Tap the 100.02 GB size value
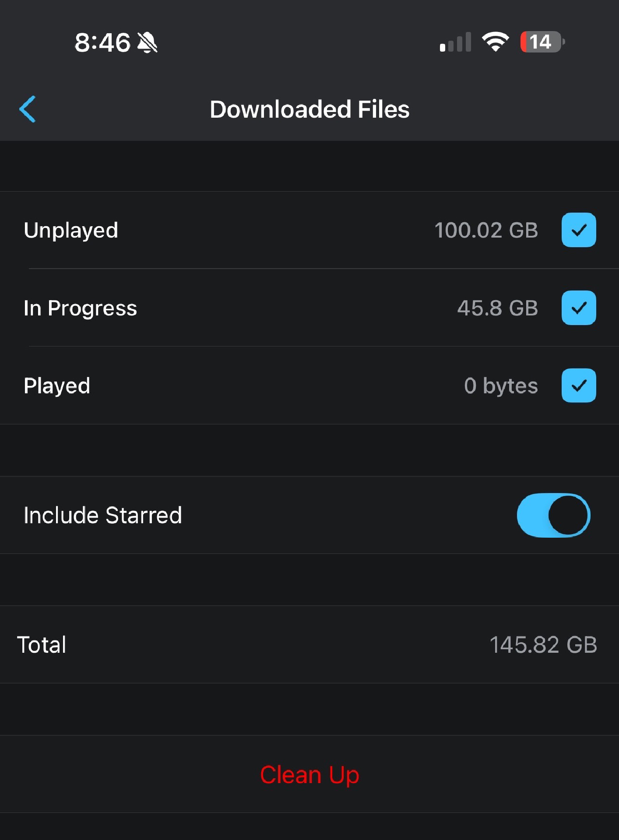This screenshot has height=840, width=619. (x=486, y=230)
